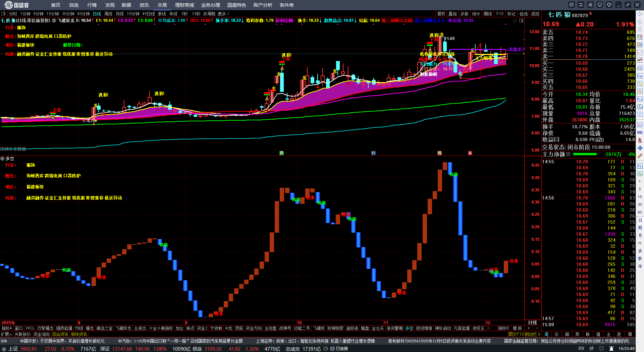Select the pencil drawing tool icon
Screen dimensions: 644x352
click(640, 156)
